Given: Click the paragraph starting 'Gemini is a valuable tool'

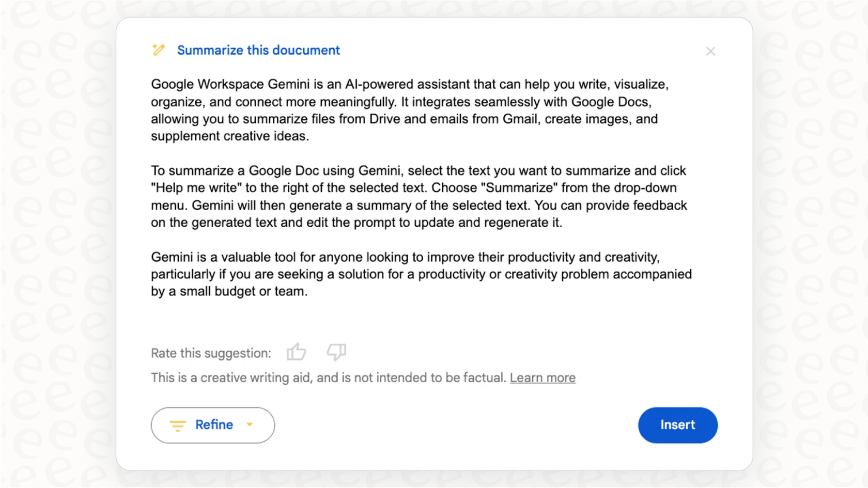Looking at the screenshot, I should point(421,274).
